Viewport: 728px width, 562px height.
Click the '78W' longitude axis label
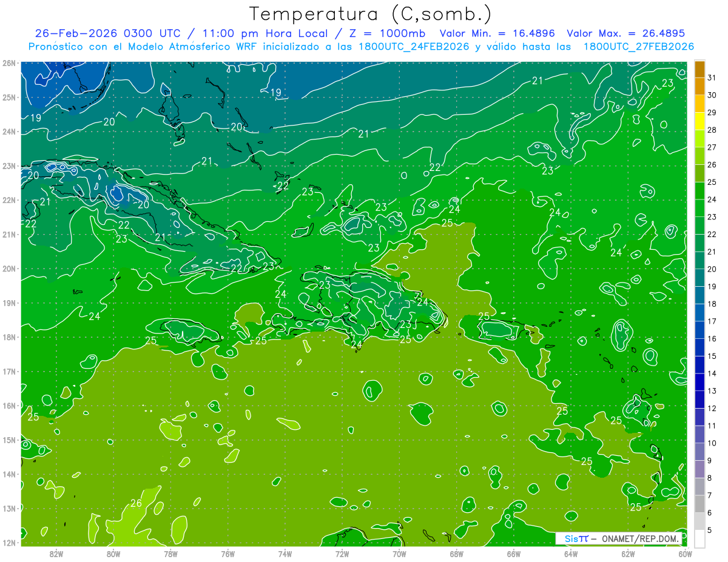click(x=170, y=553)
